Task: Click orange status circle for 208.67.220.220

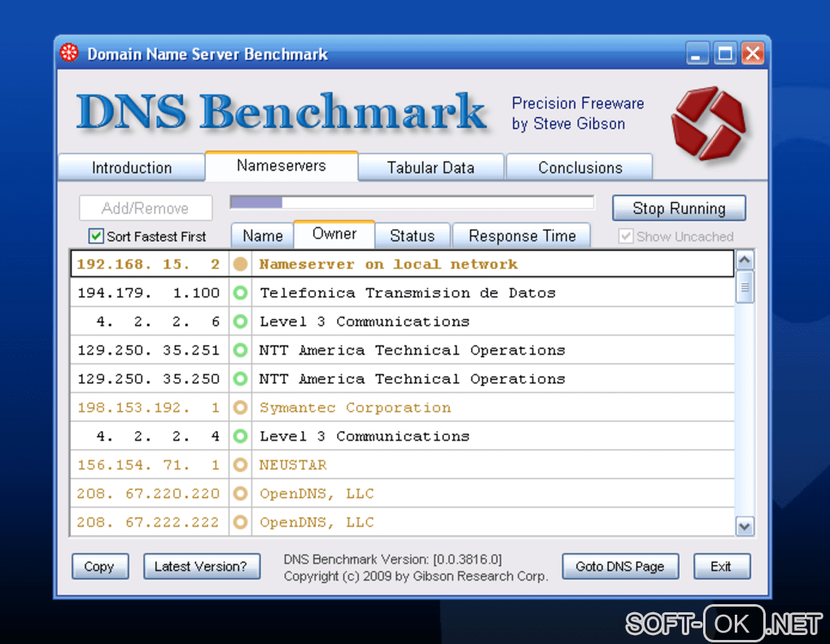Action: pyautogui.click(x=240, y=494)
